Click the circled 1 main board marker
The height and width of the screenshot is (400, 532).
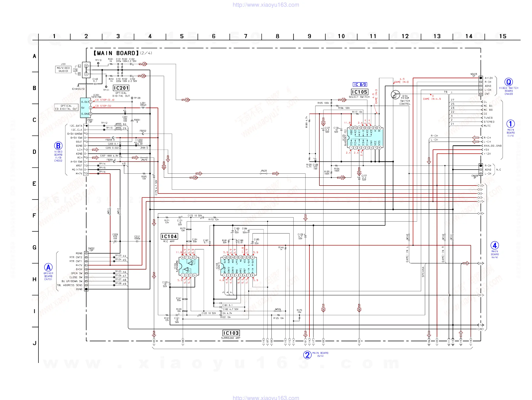(510, 124)
